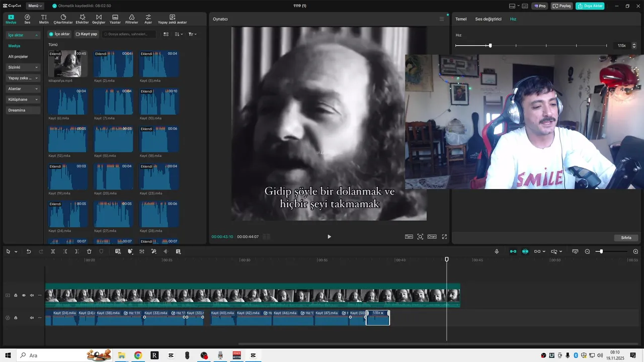Open the Yazılar captions panel
Screen dimensions: 644x362
pos(115,19)
